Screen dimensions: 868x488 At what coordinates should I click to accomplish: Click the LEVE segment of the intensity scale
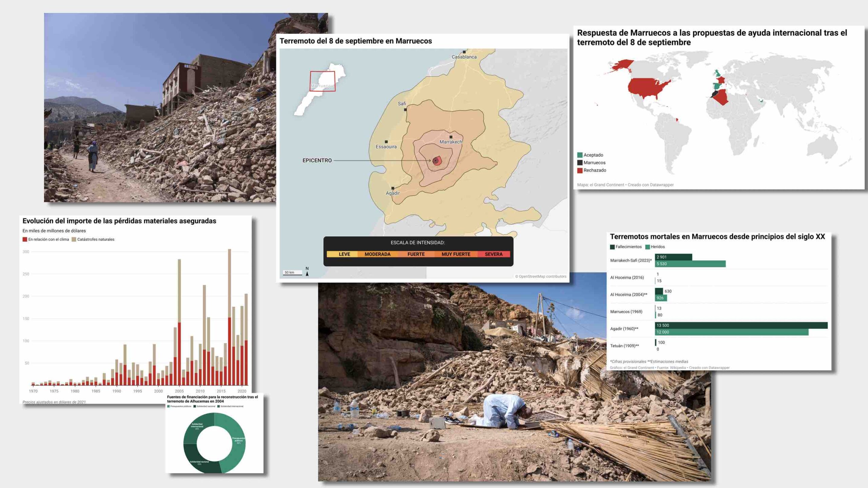[x=342, y=254]
